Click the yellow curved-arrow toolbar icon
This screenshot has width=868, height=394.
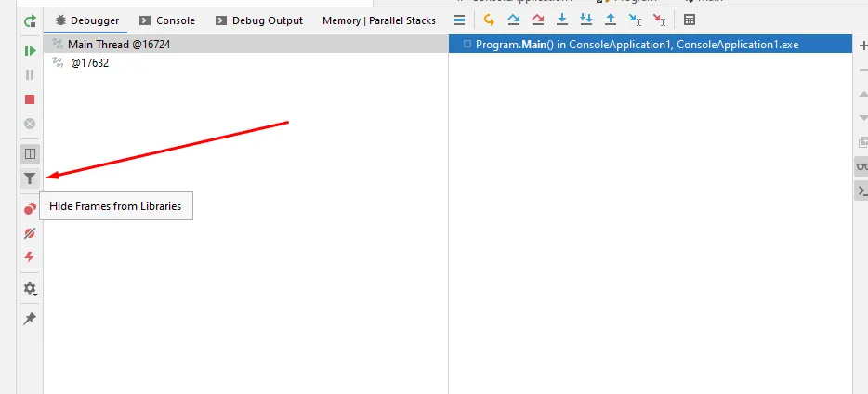click(489, 20)
